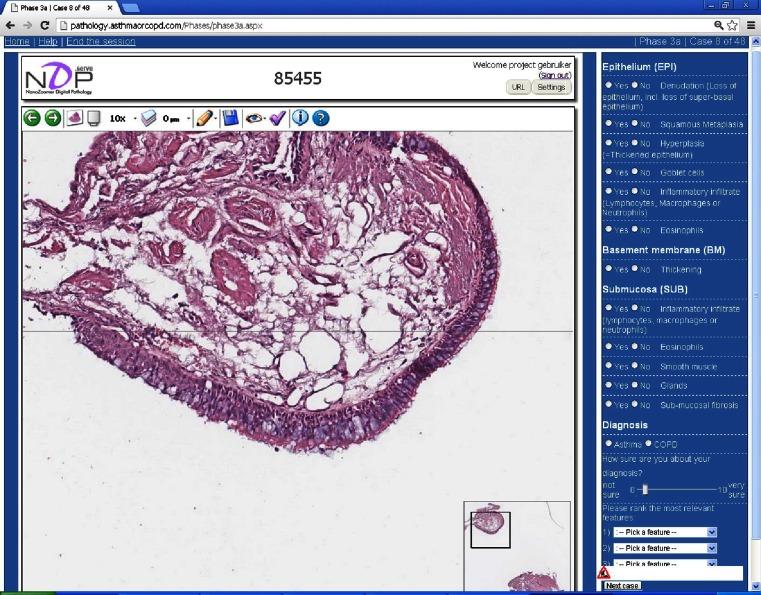The image size is (761, 595).
Task: Click the slide overview thumbnail map
Action: click(517, 546)
